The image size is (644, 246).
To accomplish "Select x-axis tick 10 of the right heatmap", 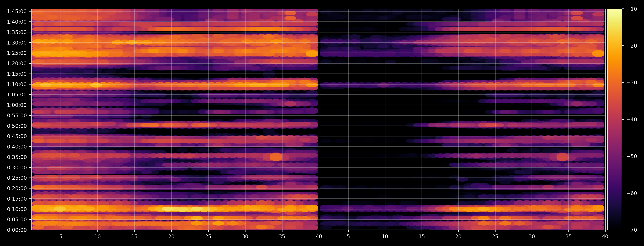I will tap(385, 236).
